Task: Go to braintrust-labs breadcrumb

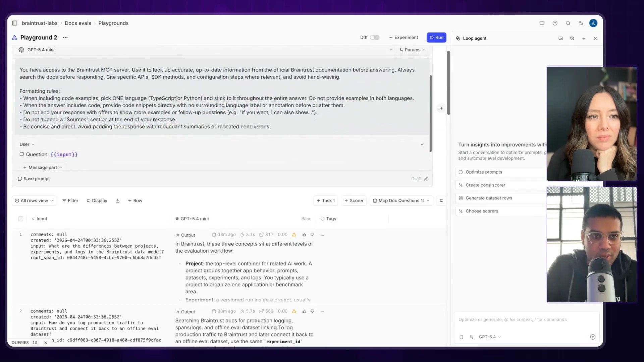Action: [40, 23]
